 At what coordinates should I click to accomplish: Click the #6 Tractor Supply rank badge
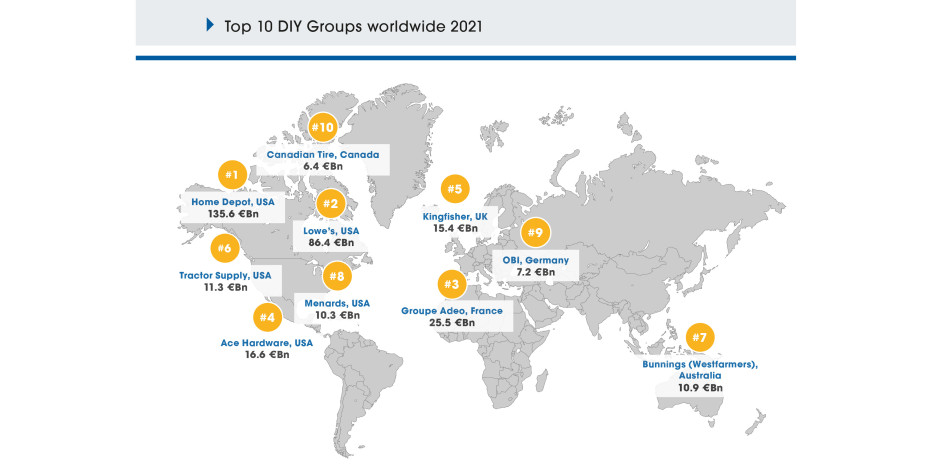(x=225, y=248)
